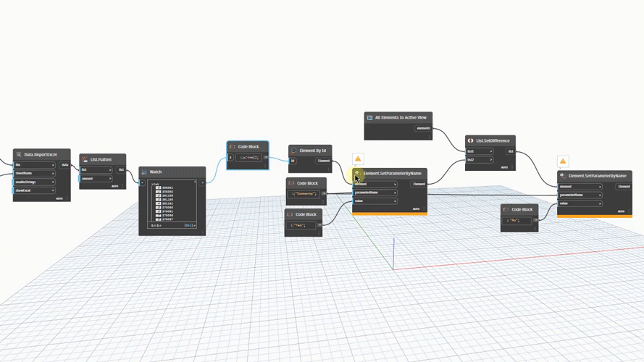Click the Element output port of Element By Id
The image size is (644, 362).
point(324,161)
